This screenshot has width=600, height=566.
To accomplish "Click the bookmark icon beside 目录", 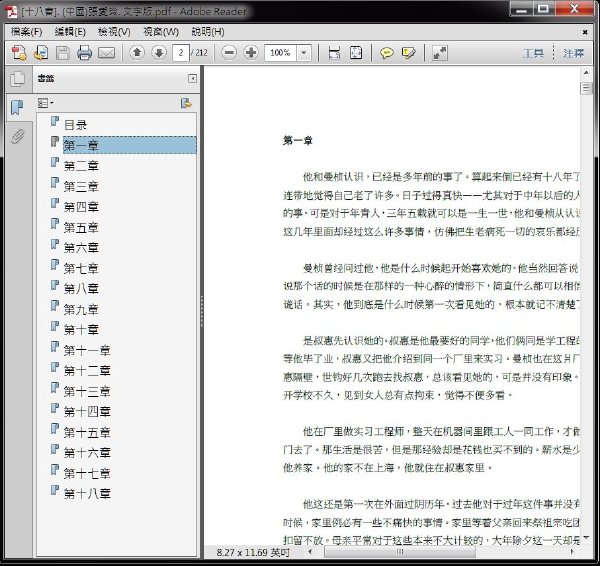I will click(x=55, y=122).
